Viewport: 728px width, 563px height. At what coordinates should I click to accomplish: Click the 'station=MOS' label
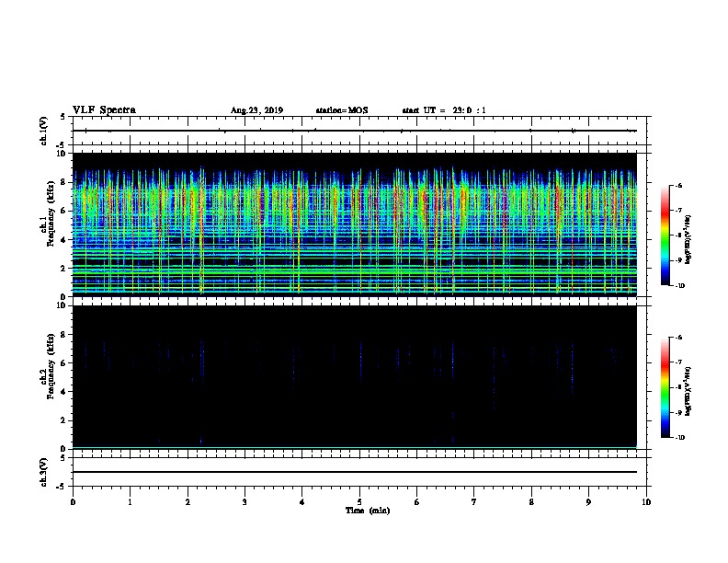point(342,110)
